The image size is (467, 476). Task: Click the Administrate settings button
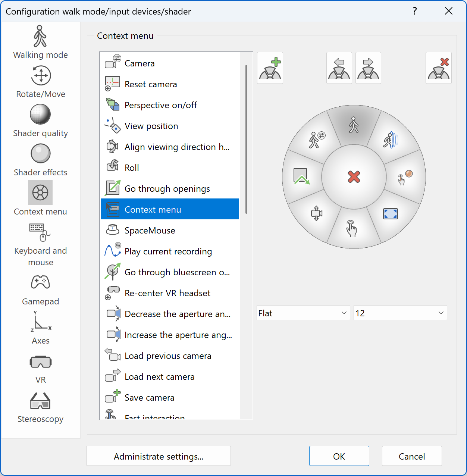click(159, 456)
